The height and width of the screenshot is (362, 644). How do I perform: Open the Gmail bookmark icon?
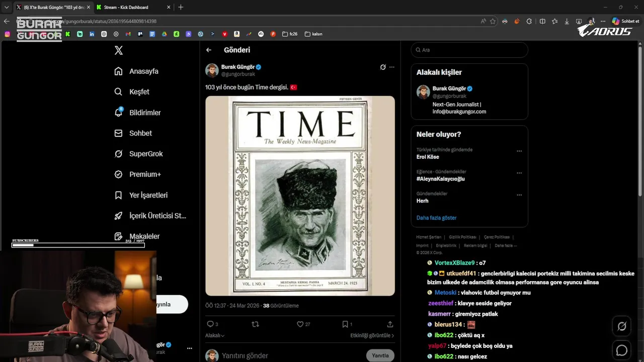(128, 34)
